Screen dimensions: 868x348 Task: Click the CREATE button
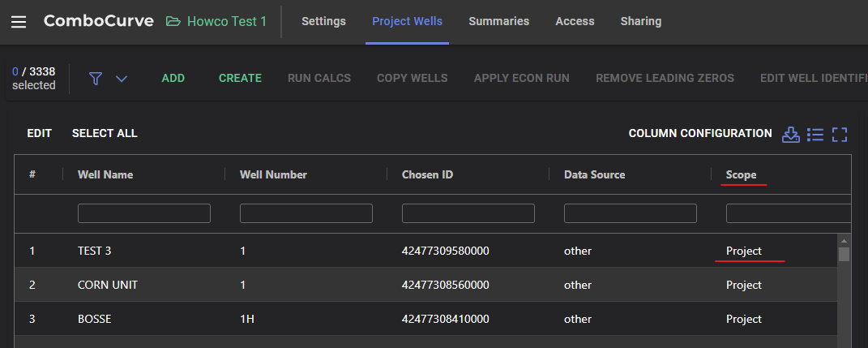[240, 79]
